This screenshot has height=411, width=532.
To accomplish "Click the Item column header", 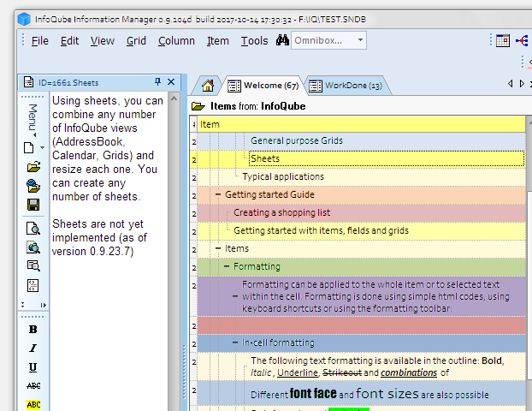I will (361, 124).
